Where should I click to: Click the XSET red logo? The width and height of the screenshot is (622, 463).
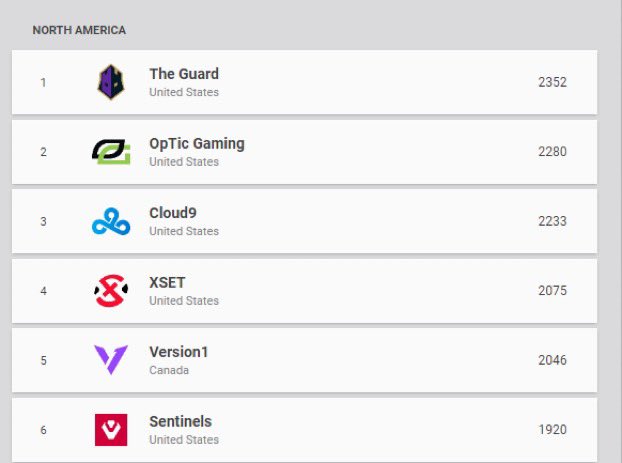click(111, 291)
